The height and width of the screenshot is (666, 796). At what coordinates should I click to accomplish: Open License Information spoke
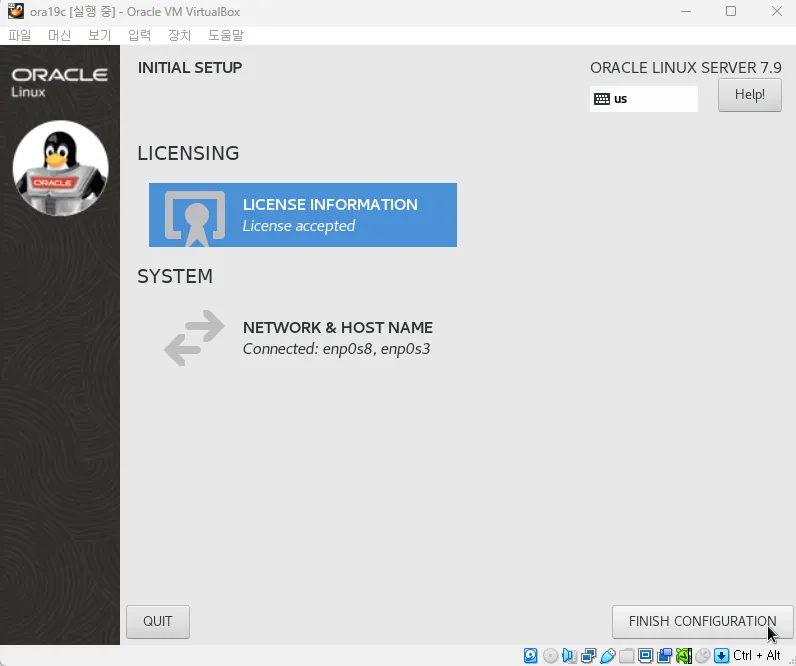pyautogui.click(x=303, y=215)
